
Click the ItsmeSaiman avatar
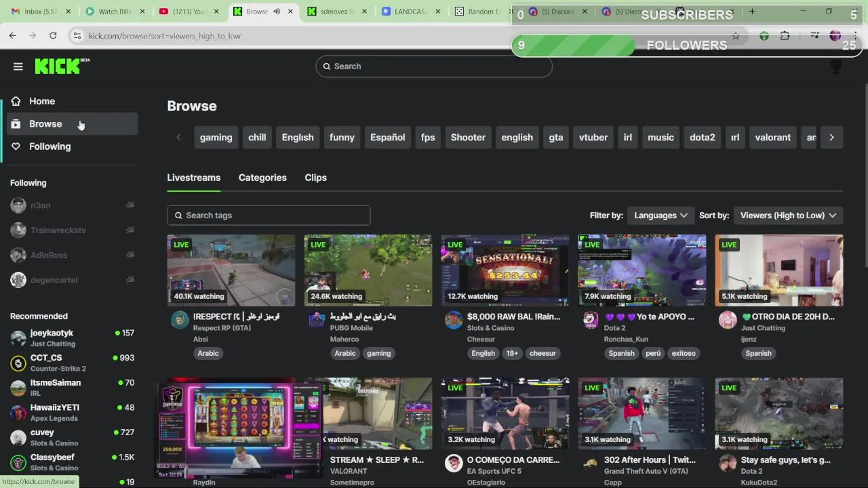[18, 388]
